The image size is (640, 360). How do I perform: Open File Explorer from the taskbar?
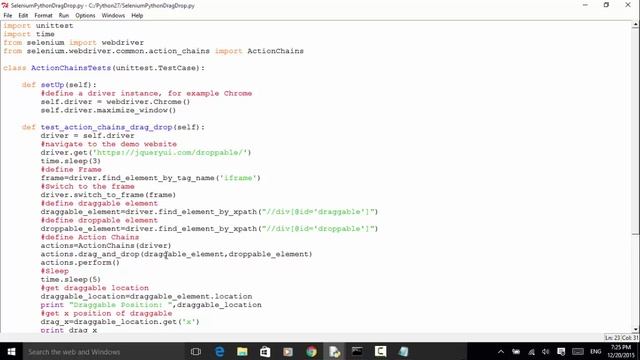tap(242, 351)
